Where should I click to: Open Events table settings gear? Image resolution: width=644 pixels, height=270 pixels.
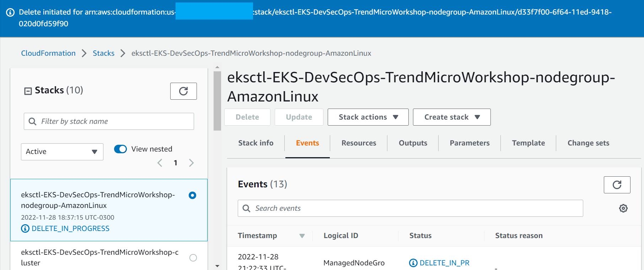click(x=623, y=208)
